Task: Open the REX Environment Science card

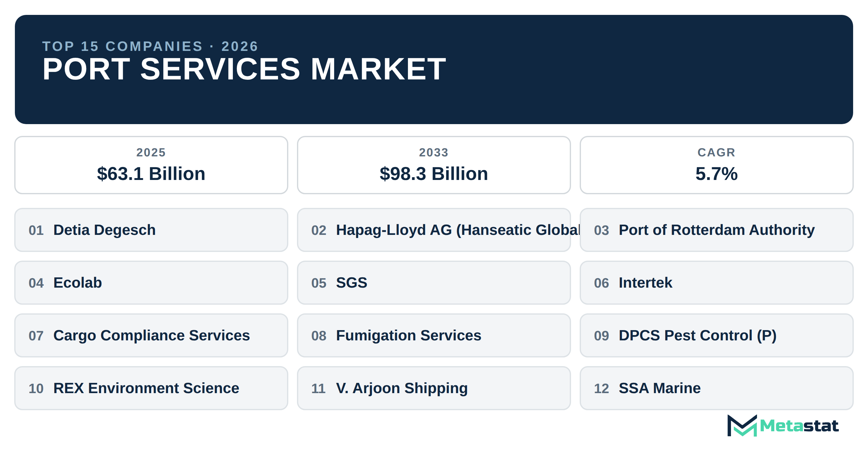Action: tap(151, 388)
